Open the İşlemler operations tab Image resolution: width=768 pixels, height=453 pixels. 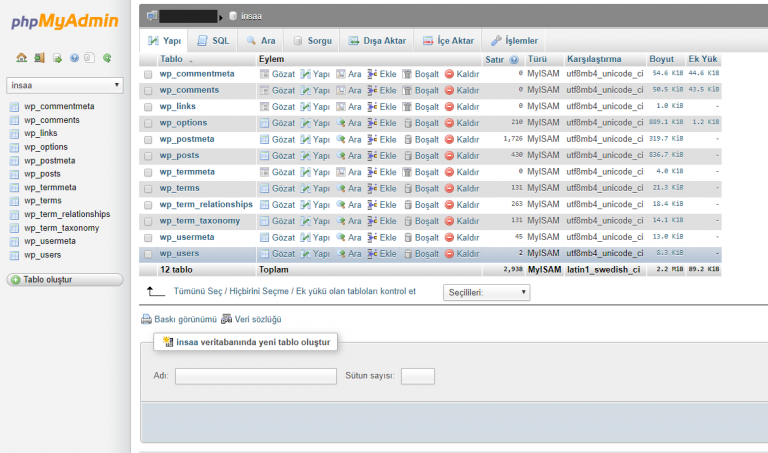tap(514, 41)
